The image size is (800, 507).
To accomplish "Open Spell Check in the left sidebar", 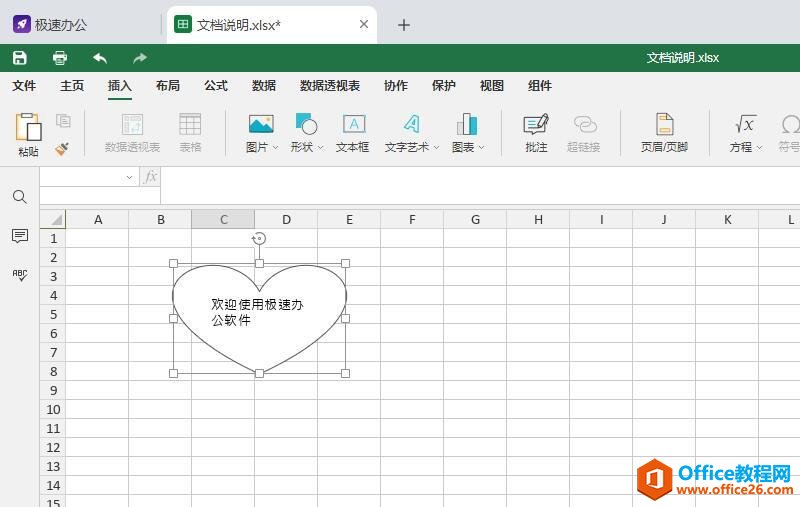I will point(20,275).
